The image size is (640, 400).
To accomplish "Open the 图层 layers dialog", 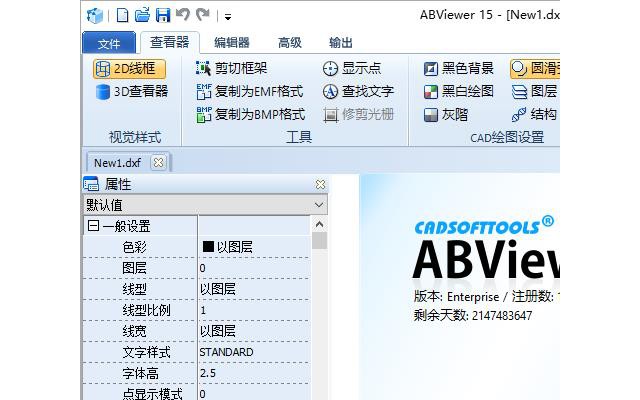I will point(535,91).
